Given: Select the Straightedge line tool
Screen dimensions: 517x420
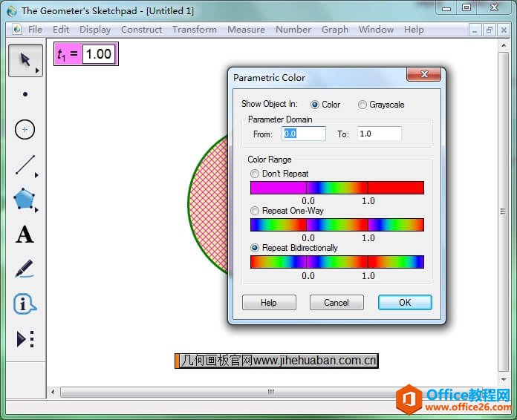Looking at the screenshot, I should [25, 165].
